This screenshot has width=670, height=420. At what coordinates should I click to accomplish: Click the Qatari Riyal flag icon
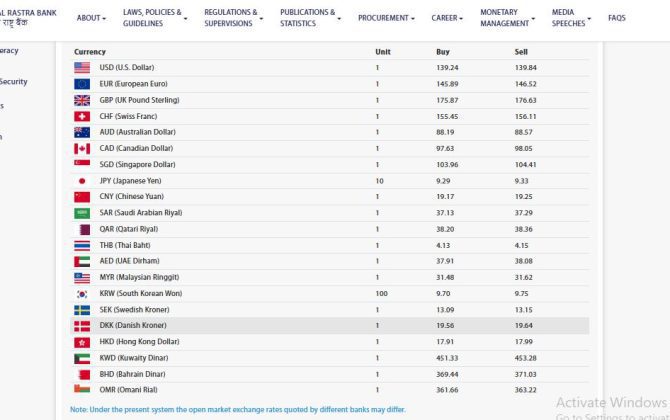tap(82, 229)
